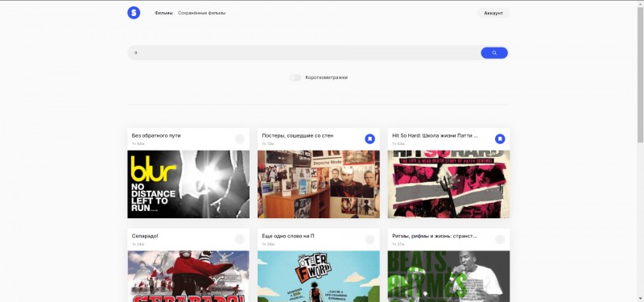Click the blue search magnifier button
Viewport: 644px width, 302px height.
point(494,53)
